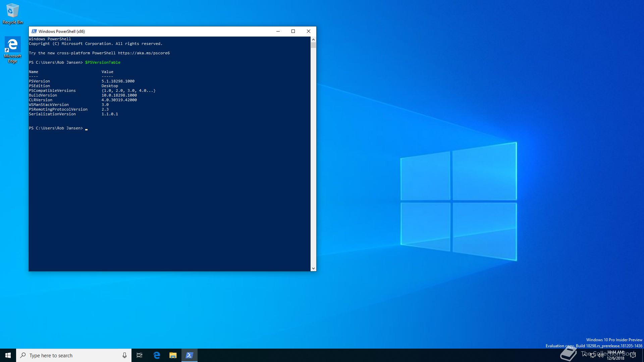The image size is (644, 362).
Task: Maximize the Windows PowerShell (x86) window
Action: [x=293, y=31]
